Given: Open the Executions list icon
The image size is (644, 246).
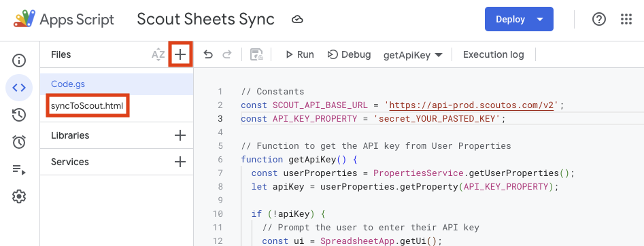Looking at the screenshot, I should 19,170.
